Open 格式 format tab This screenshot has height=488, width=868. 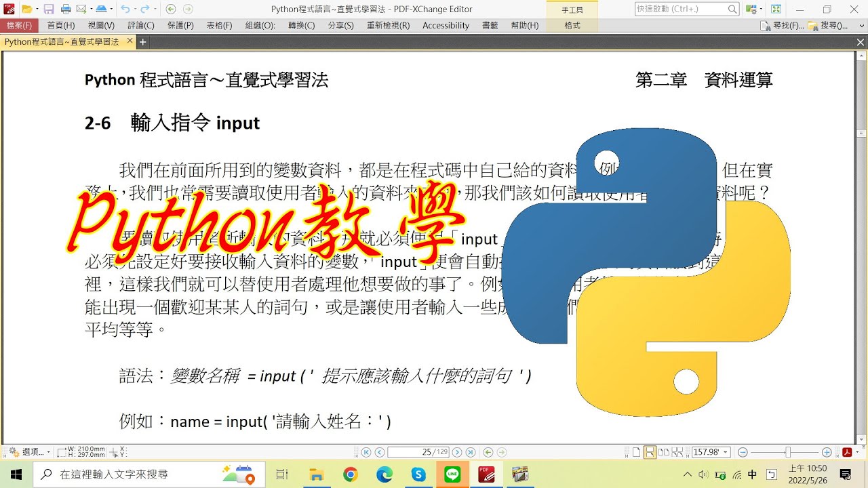572,25
